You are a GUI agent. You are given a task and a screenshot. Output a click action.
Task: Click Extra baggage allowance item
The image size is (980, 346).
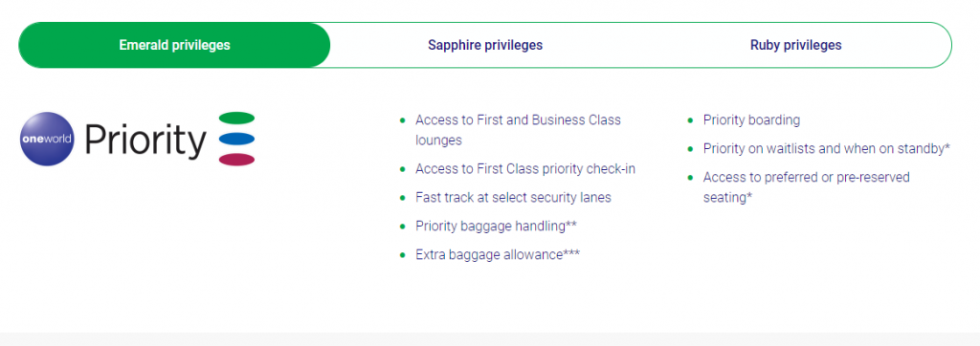tap(498, 255)
